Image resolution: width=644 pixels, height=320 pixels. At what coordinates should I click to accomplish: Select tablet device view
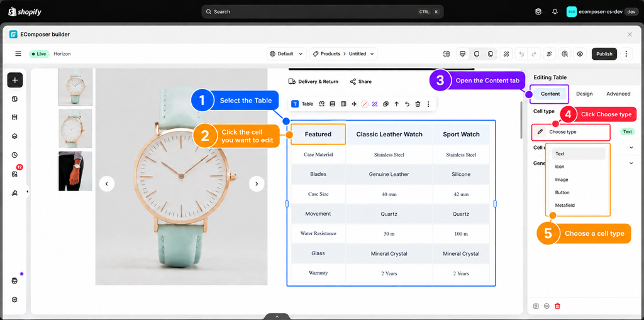(477, 54)
